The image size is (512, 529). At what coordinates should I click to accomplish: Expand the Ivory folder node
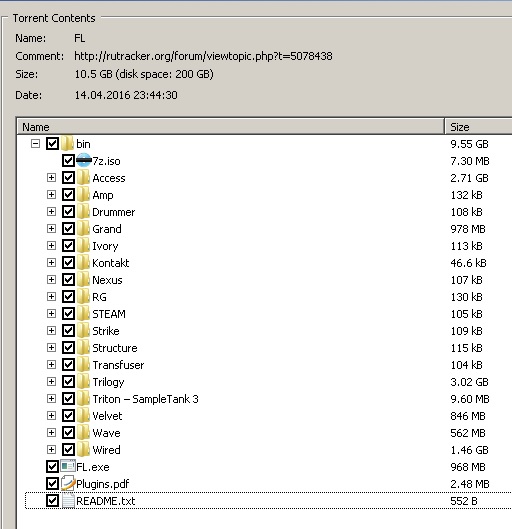tap(51, 245)
